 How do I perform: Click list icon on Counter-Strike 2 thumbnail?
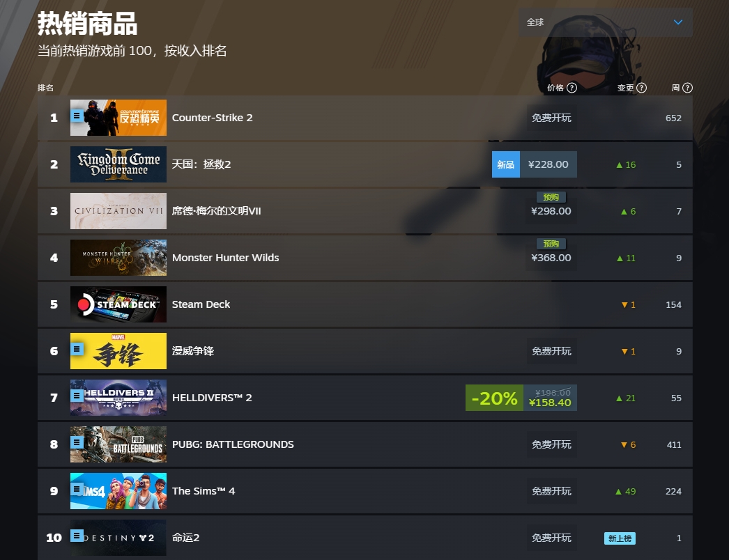[77, 116]
